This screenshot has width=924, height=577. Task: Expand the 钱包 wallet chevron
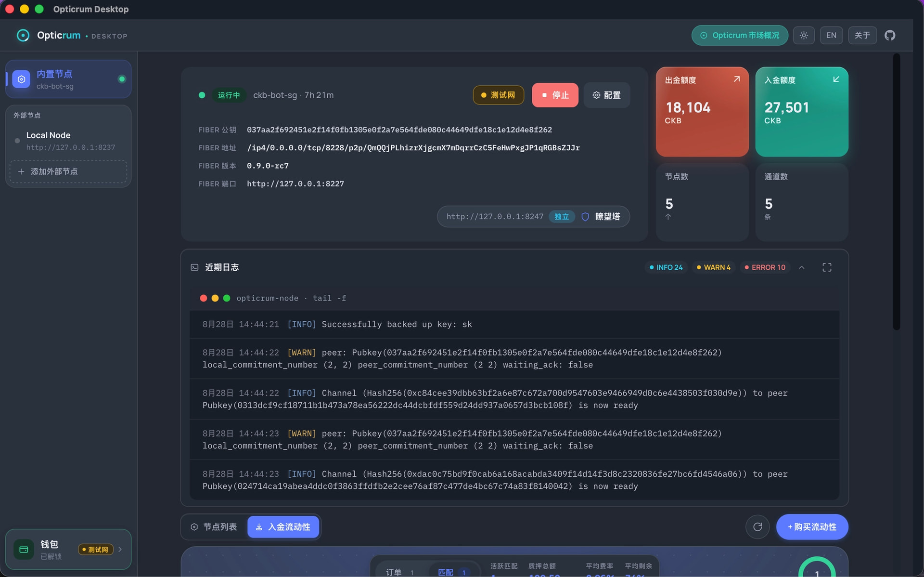(x=120, y=549)
